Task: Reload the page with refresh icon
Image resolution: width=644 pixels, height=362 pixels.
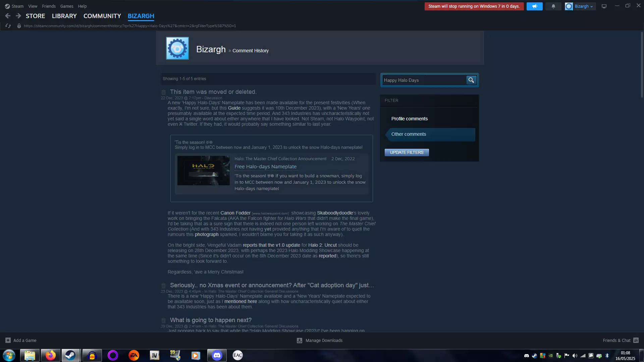Action: pos(8,26)
